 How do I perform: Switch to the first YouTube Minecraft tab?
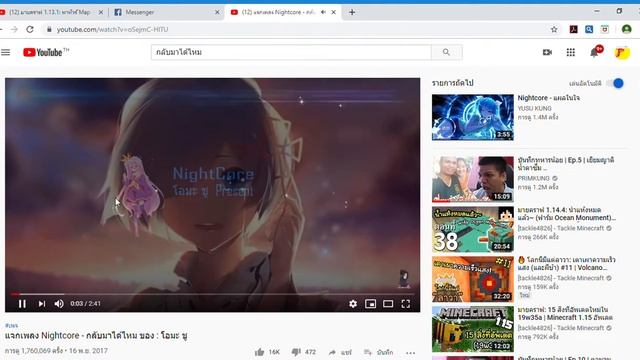[52, 12]
